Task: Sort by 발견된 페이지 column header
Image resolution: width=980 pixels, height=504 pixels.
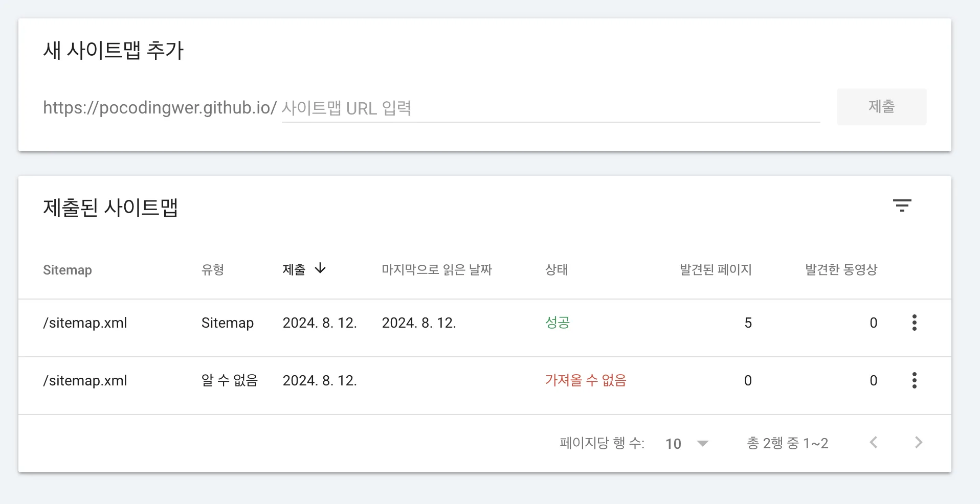Action: pos(716,269)
